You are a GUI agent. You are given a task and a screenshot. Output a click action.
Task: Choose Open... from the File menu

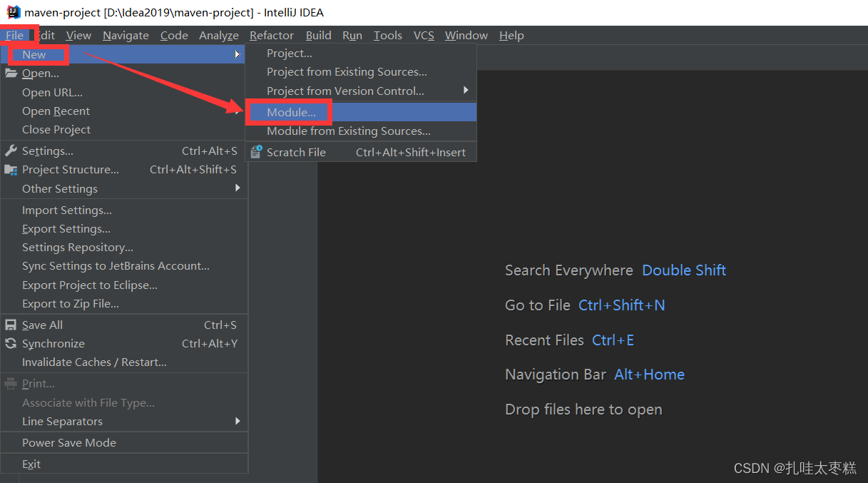(123, 73)
